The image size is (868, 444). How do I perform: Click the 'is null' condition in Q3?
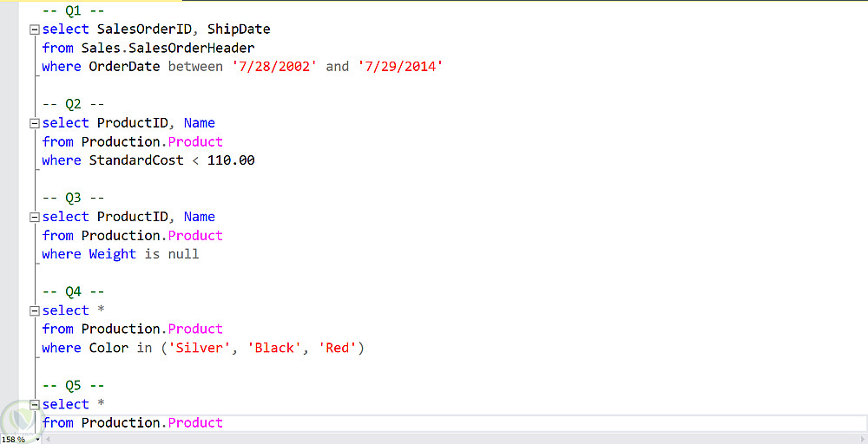172,254
